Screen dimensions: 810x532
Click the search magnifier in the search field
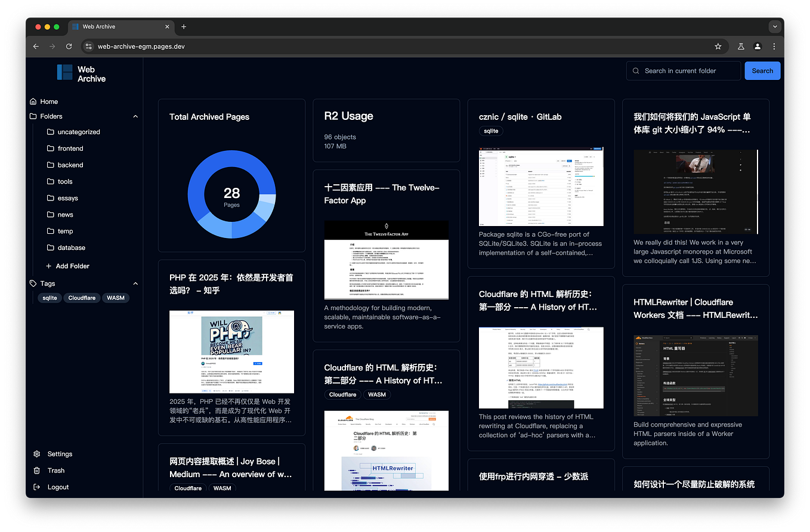[x=635, y=70]
